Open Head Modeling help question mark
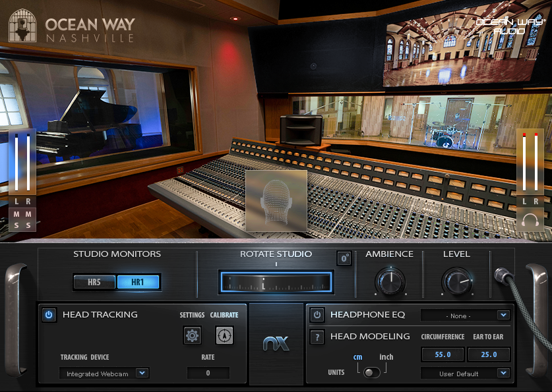Image resolution: width=552 pixels, height=392 pixels. (317, 337)
